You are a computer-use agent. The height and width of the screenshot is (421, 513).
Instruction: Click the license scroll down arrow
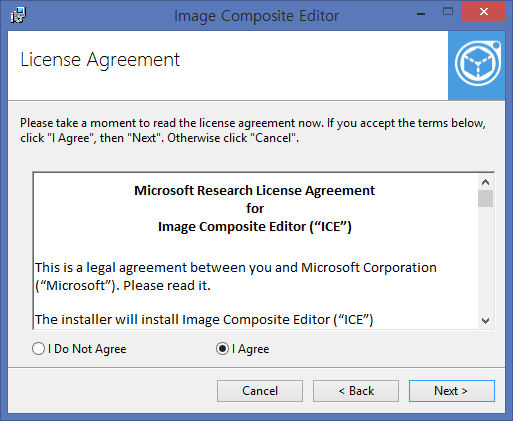485,321
